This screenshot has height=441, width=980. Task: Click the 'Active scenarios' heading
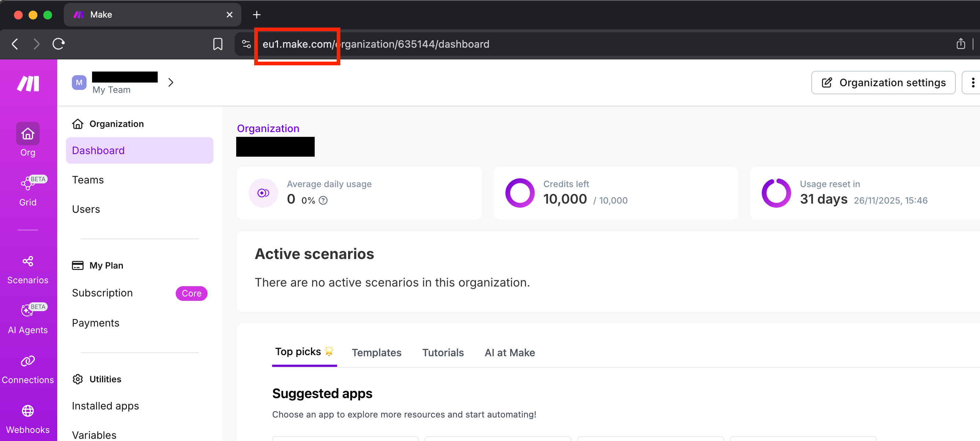point(314,254)
